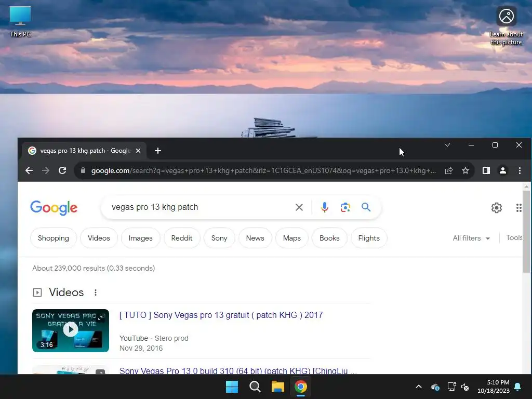Viewport: 532px width, 399px height.
Task: Filter results by Sony
Action: (219, 238)
